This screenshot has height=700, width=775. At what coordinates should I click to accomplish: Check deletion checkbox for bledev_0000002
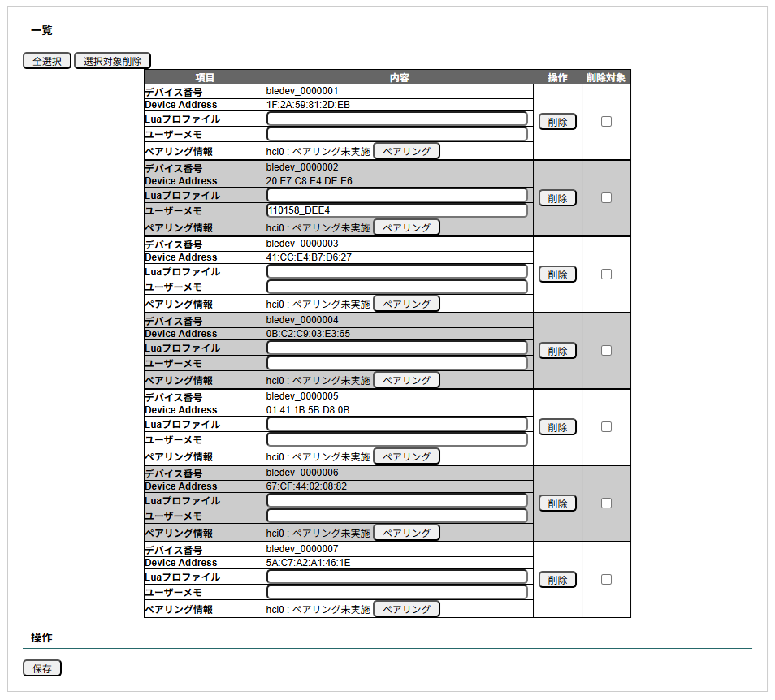pyautogui.click(x=607, y=197)
